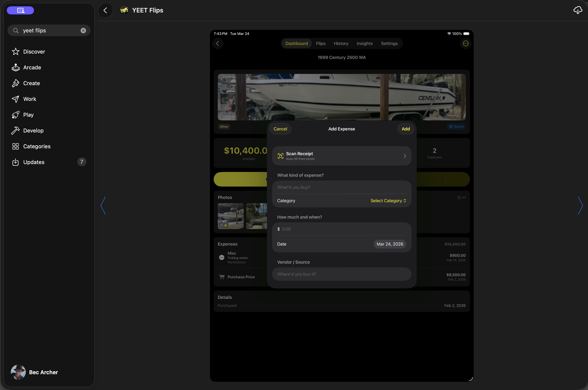Switch to the Dashboard tab
588x390 pixels.
297,44
